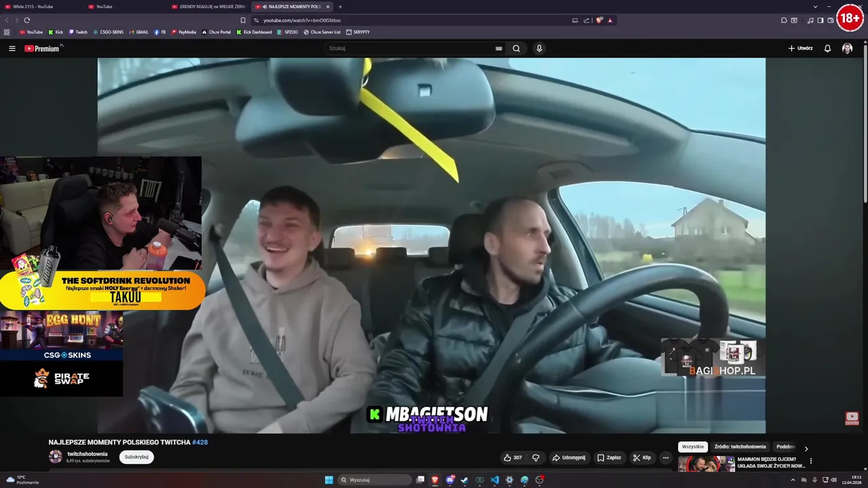Open the Twitch bookmark

pos(78,32)
